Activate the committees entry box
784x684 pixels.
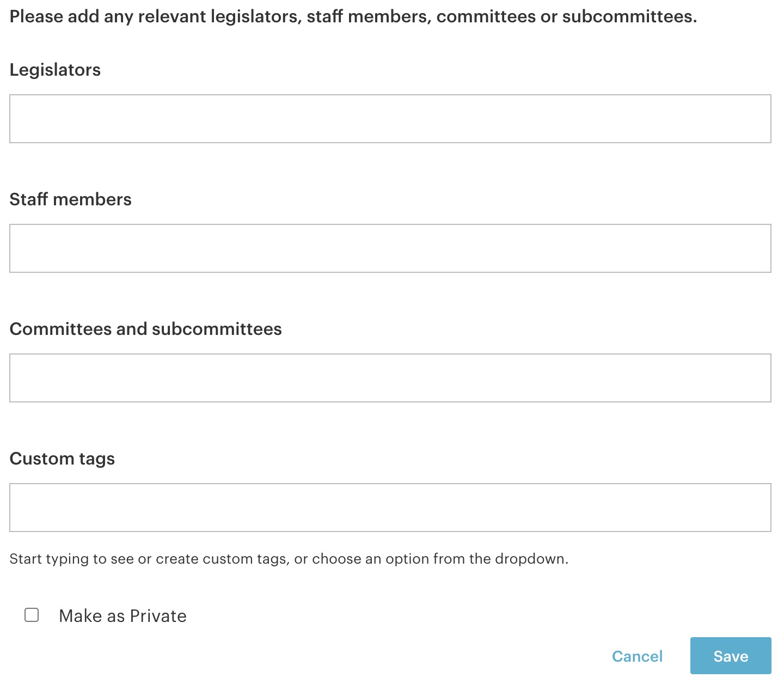point(390,378)
